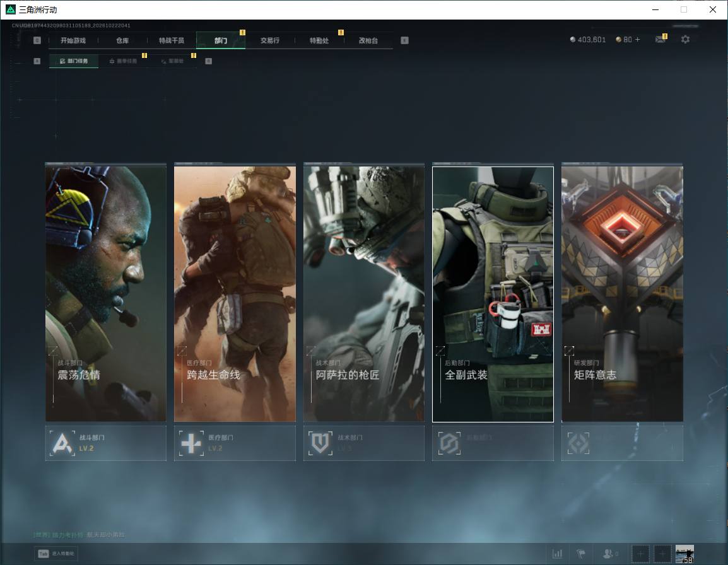Switch to the 特勤处 tab
728x565 pixels.
[x=319, y=40]
